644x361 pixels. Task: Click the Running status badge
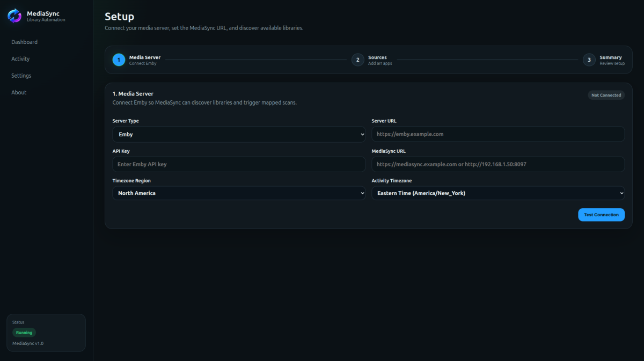coord(24,333)
